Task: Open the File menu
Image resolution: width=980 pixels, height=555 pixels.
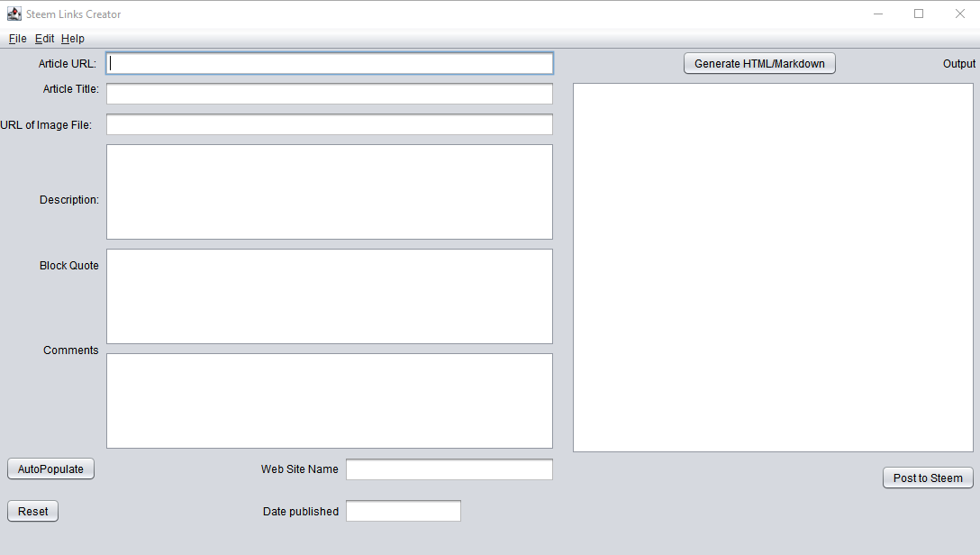Action: click(x=17, y=39)
